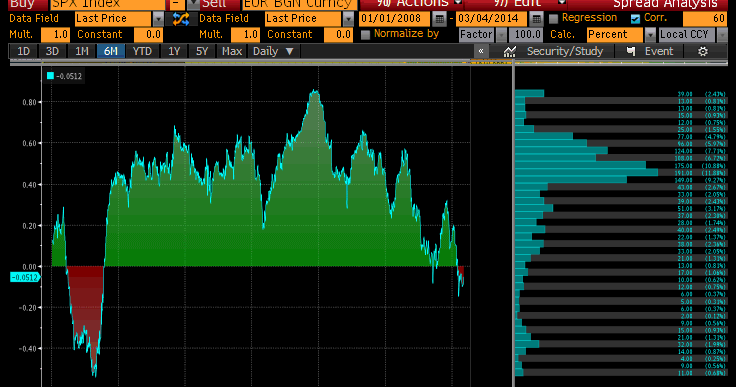Open the end date calendar picker

[x=536, y=19]
